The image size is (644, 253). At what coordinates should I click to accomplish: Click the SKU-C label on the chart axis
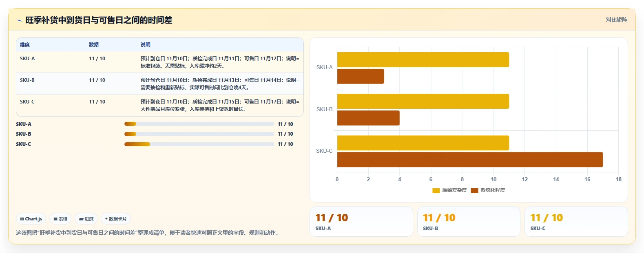point(324,151)
